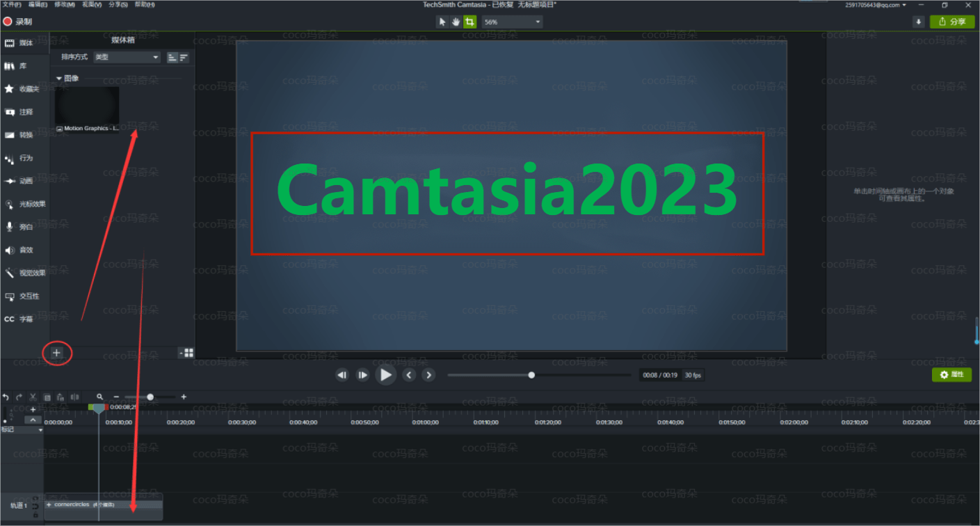The image size is (980, 526).
Task: Jump to previous clip using left chevron
Action: click(x=409, y=375)
